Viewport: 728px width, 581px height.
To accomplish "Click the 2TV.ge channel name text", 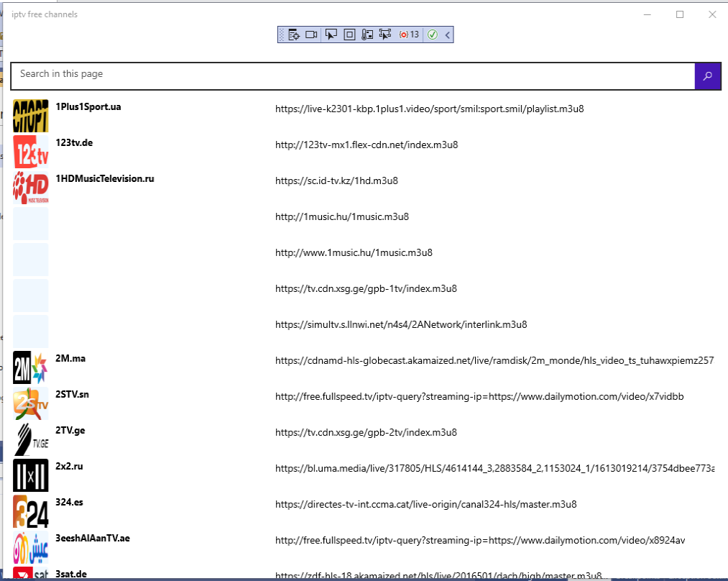I will pyautogui.click(x=70, y=430).
